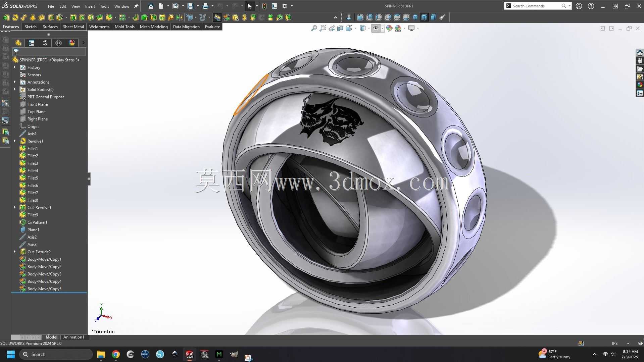Select the Model bottom tab

(51, 337)
